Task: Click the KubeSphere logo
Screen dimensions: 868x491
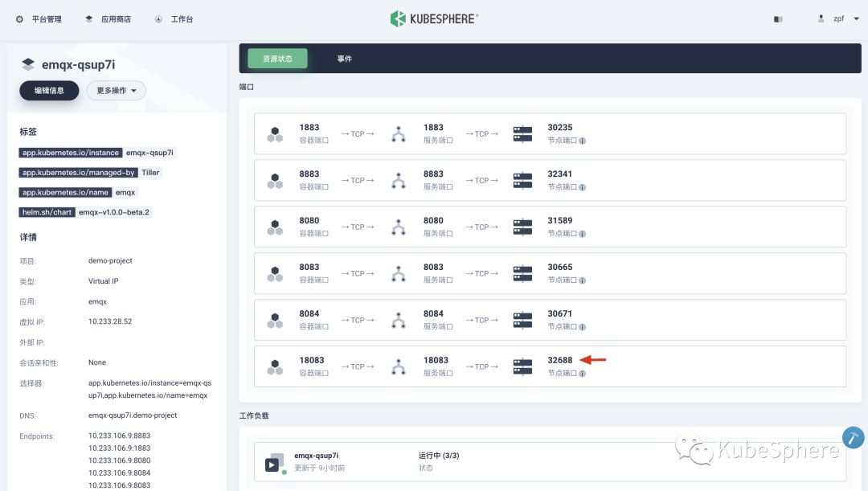Action: click(x=434, y=18)
